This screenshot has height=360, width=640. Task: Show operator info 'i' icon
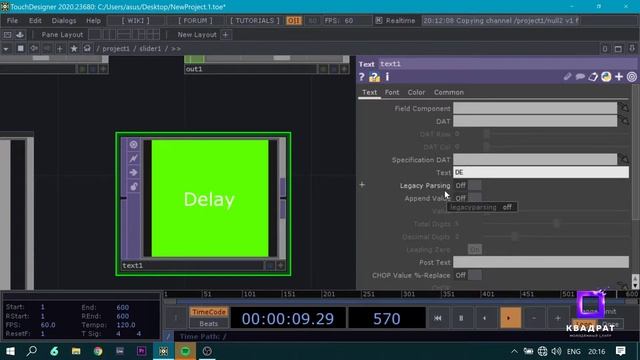pyautogui.click(x=387, y=77)
